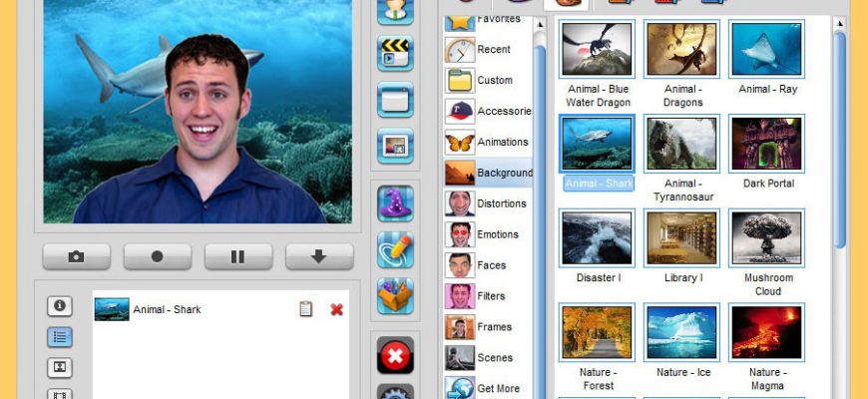
Task: Select the pencil drawing tool icon
Action: tap(395, 249)
